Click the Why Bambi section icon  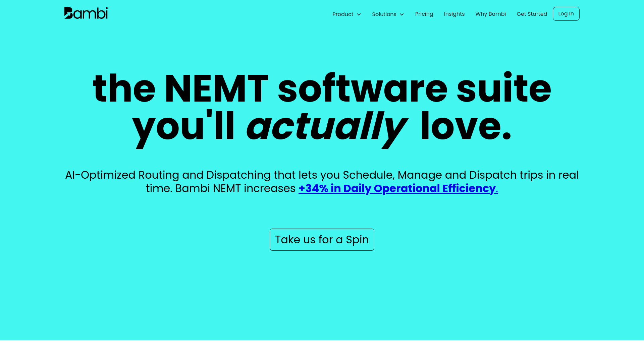pos(490,14)
